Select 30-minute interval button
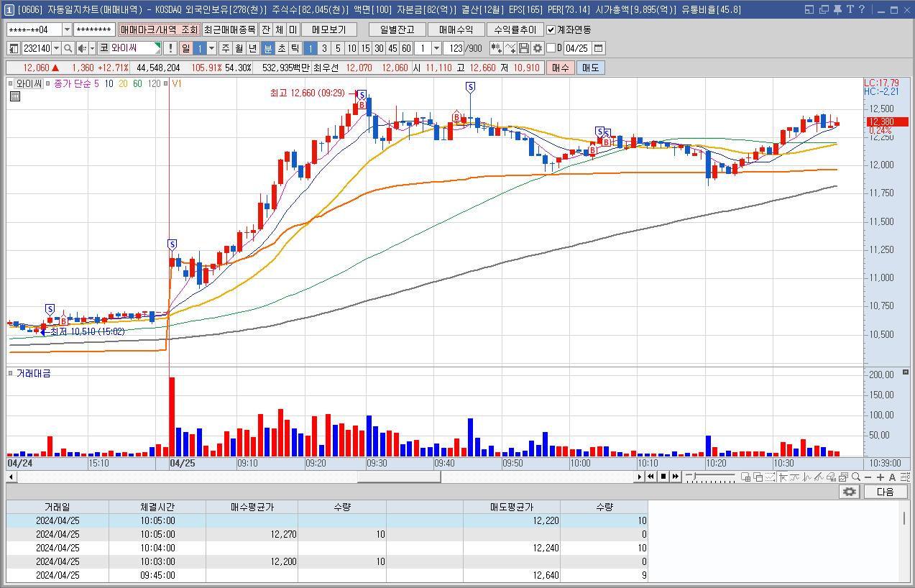This screenshot has width=915, height=588. pos(379,48)
